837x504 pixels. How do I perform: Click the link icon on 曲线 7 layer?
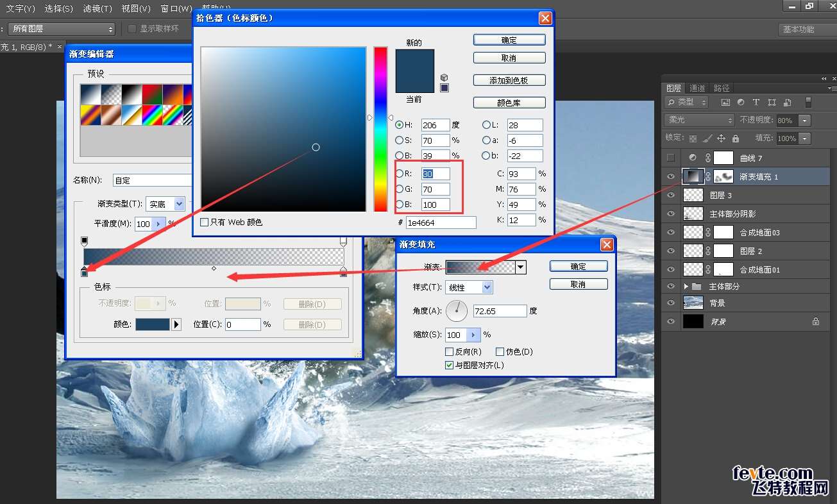[708, 158]
